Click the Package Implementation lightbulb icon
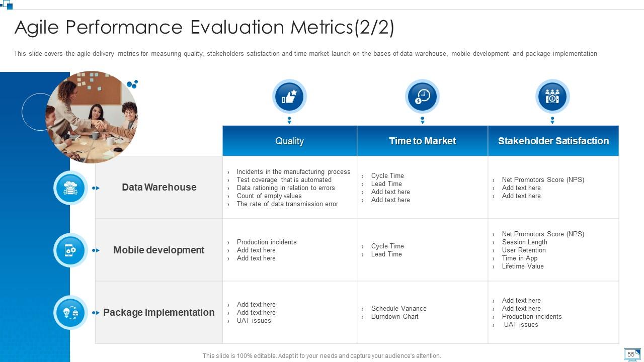This screenshot has width=644, height=362. tap(70, 313)
